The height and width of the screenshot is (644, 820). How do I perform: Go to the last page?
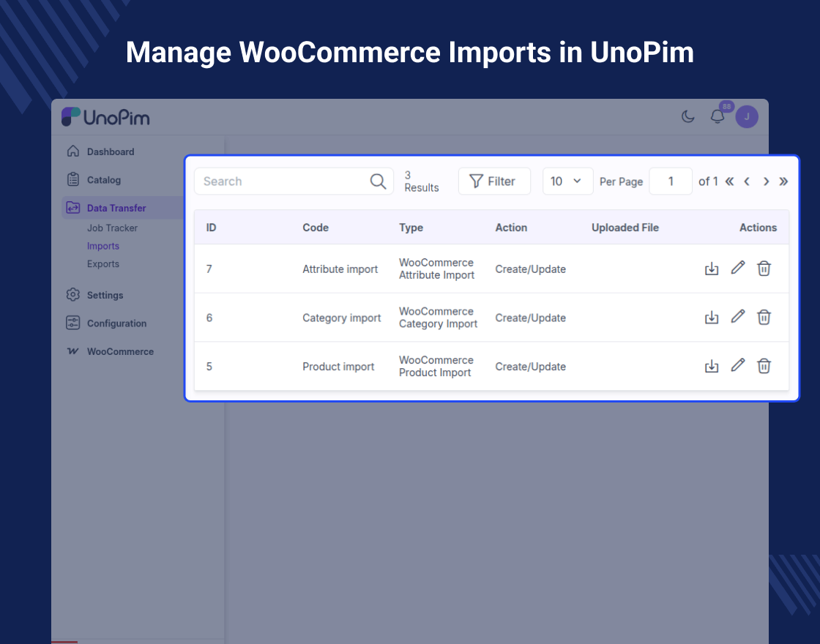click(783, 181)
